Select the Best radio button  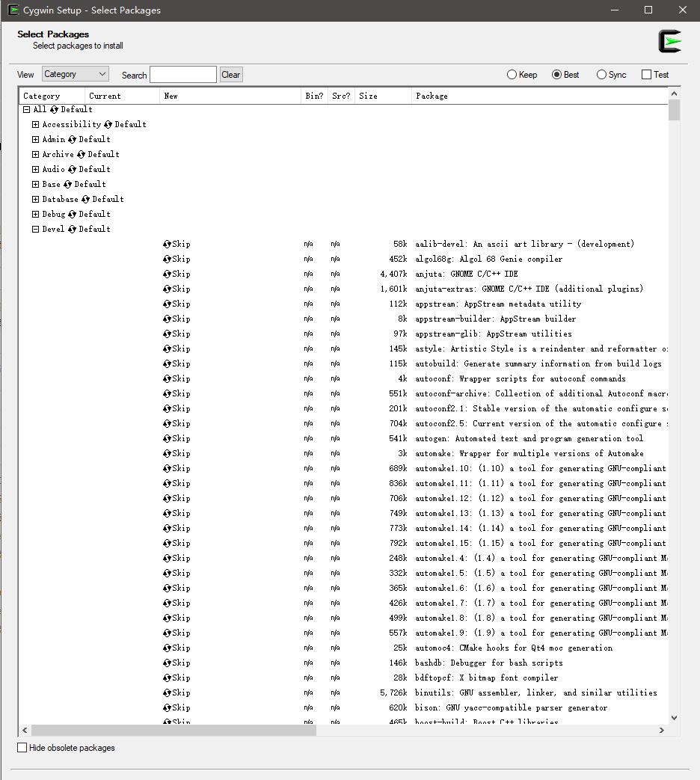pyautogui.click(x=556, y=75)
